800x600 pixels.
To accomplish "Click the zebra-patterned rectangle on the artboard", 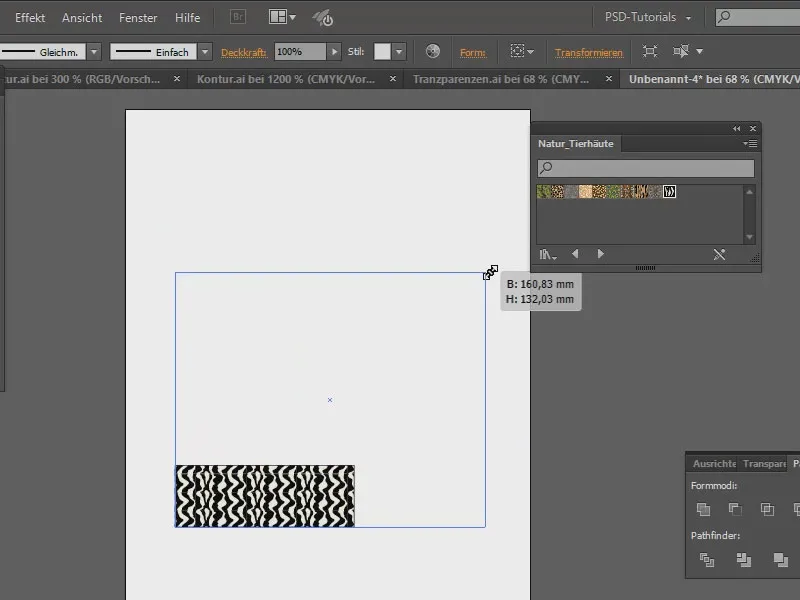I will point(265,496).
